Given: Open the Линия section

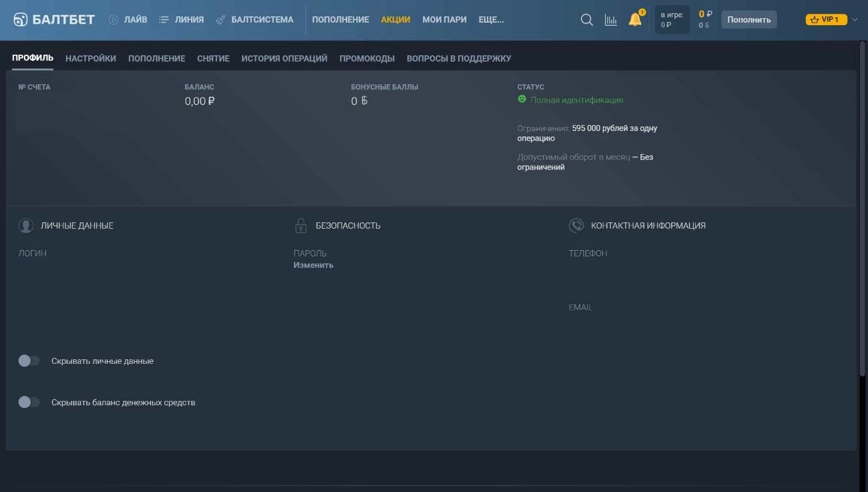Looking at the screenshot, I should (x=189, y=19).
